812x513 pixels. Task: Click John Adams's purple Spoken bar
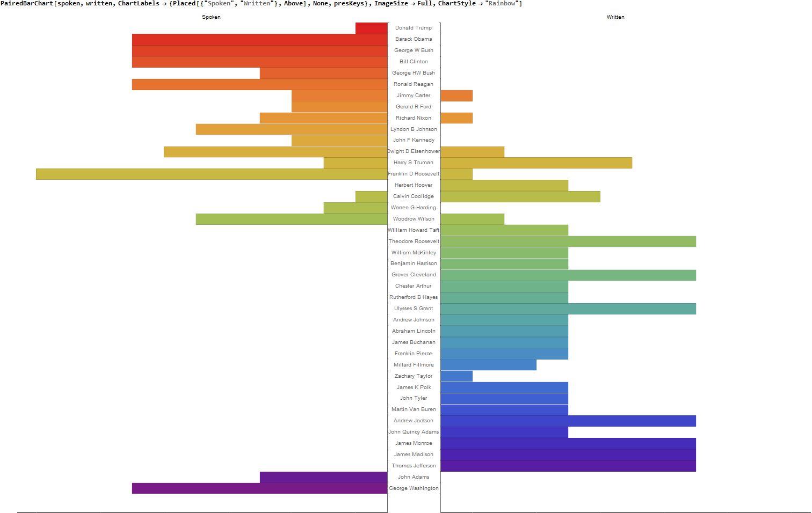coord(324,477)
